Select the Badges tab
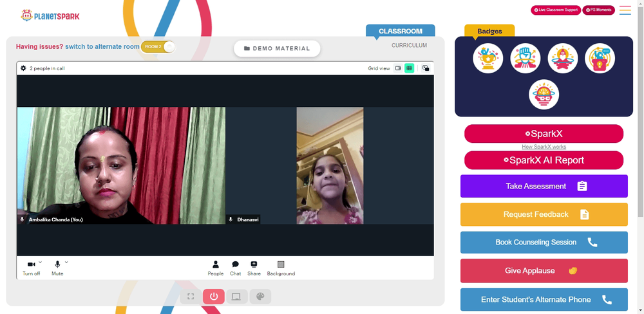 click(x=489, y=31)
